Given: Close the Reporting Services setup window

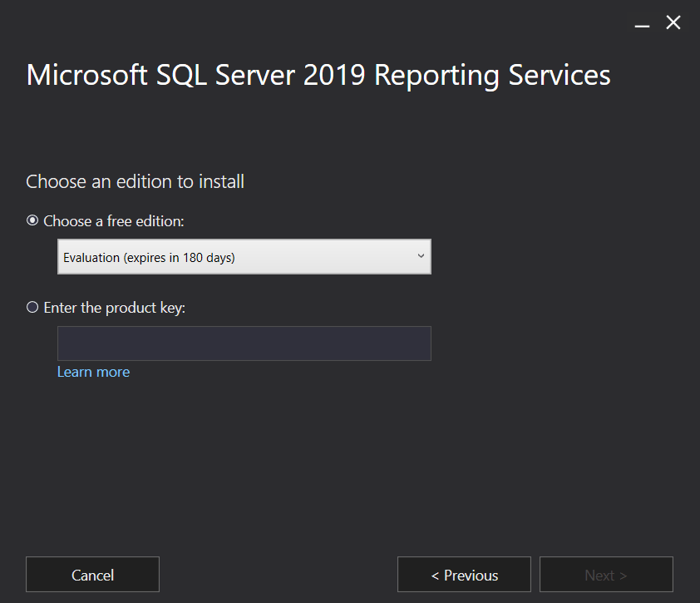Looking at the screenshot, I should [x=673, y=23].
